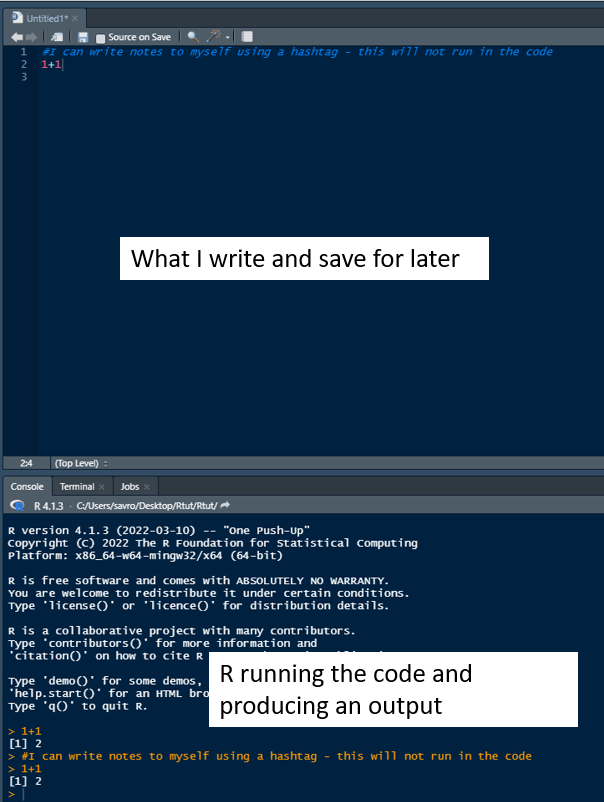Switch to the Terminal tab
604x802 pixels.
coord(78,486)
